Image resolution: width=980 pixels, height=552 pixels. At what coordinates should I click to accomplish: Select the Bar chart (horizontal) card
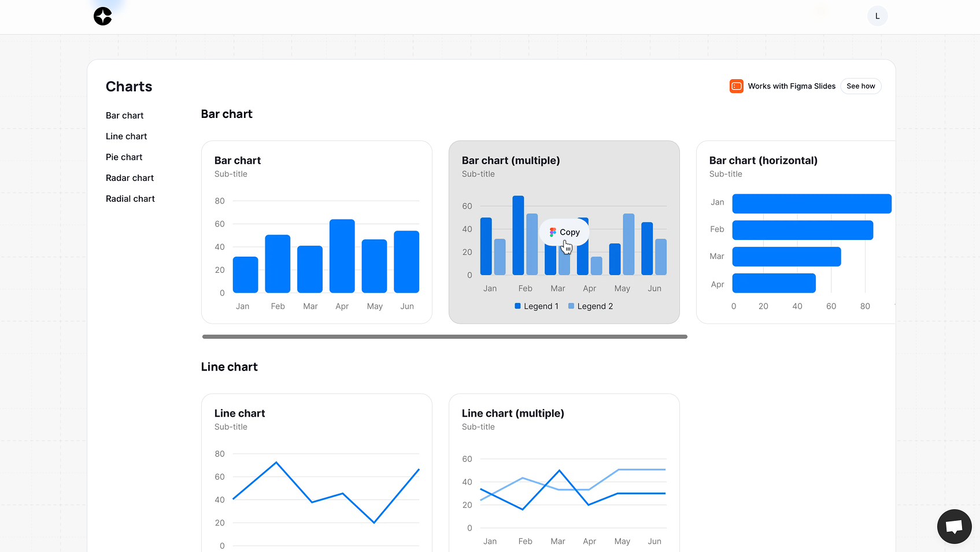pos(796,232)
